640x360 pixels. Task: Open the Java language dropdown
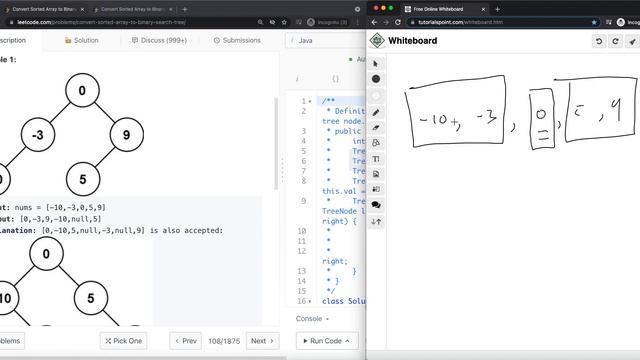coord(325,40)
